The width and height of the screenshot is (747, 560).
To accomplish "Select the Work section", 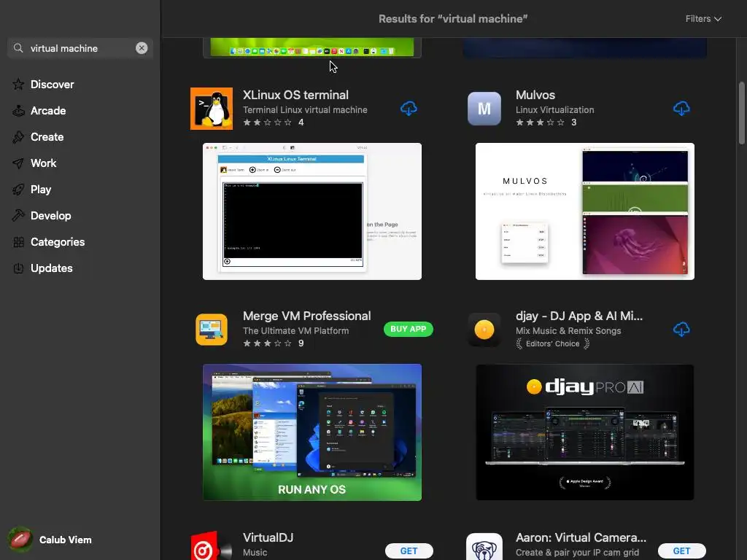I will (43, 163).
